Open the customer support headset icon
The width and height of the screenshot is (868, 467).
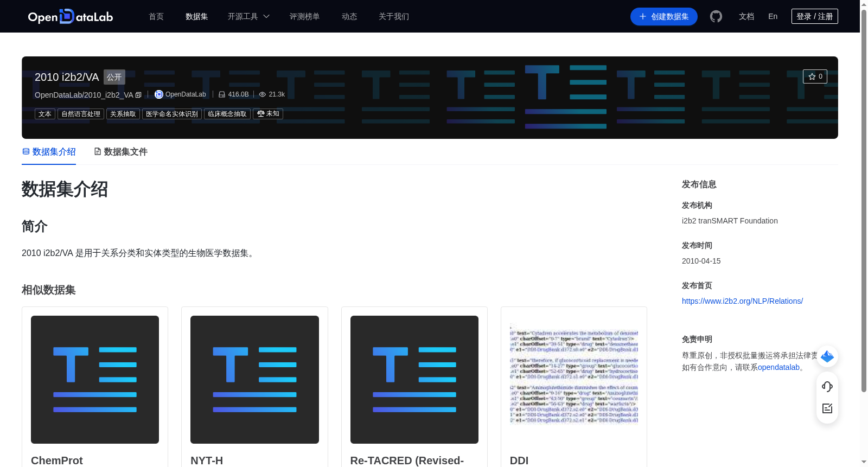827,386
